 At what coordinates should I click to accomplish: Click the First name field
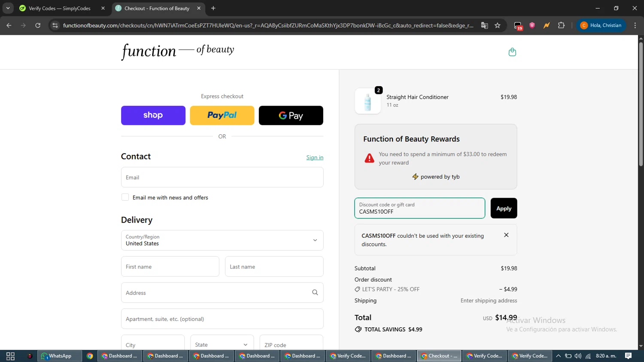coord(170,266)
